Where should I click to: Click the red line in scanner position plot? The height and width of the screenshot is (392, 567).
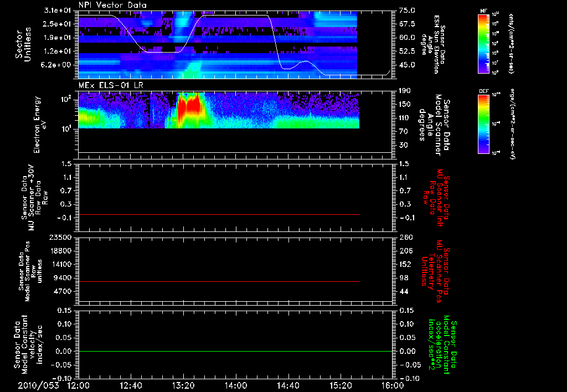(x=219, y=281)
